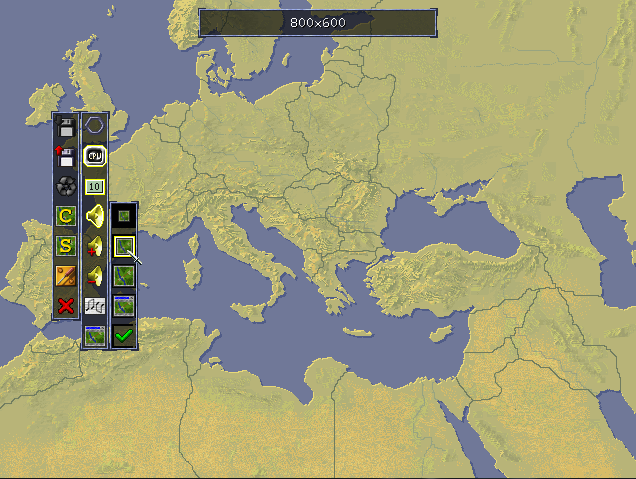Click the load game floppy disk icon

pyautogui.click(x=66, y=127)
